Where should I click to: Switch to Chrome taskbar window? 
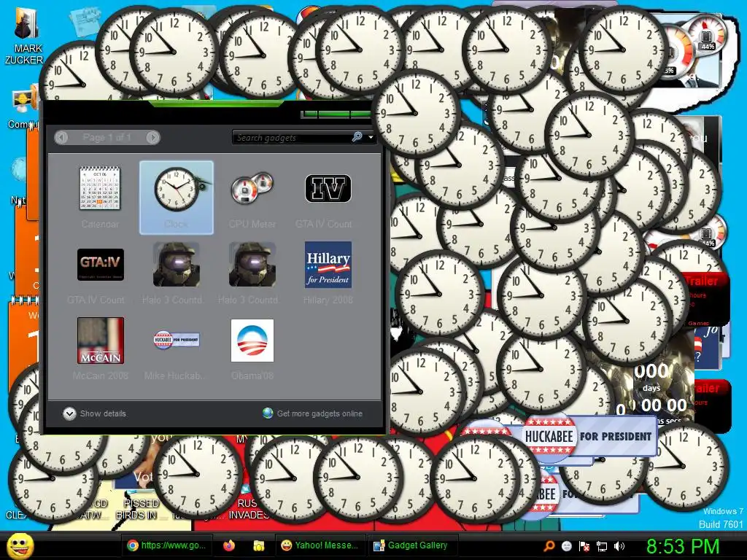coord(166,545)
